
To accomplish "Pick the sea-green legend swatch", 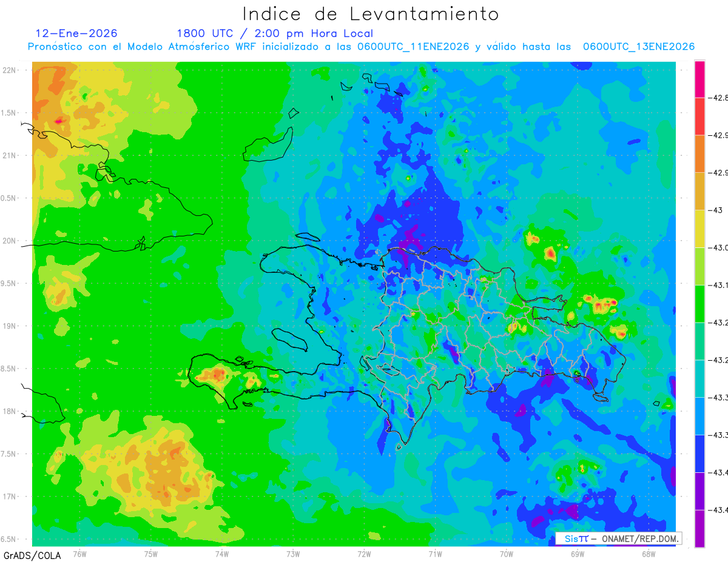I will 699,341.
